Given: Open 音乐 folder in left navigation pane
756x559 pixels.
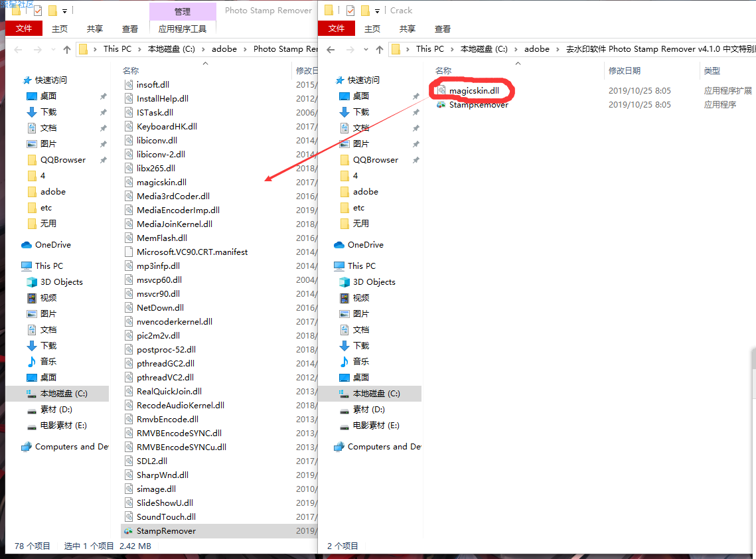Looking at the screenshot, I should point(48,361).
